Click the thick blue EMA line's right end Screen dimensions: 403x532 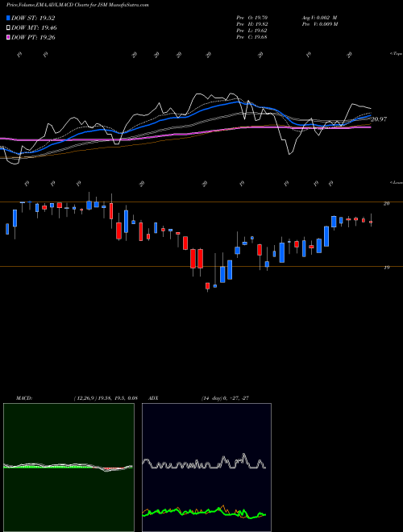369,116
